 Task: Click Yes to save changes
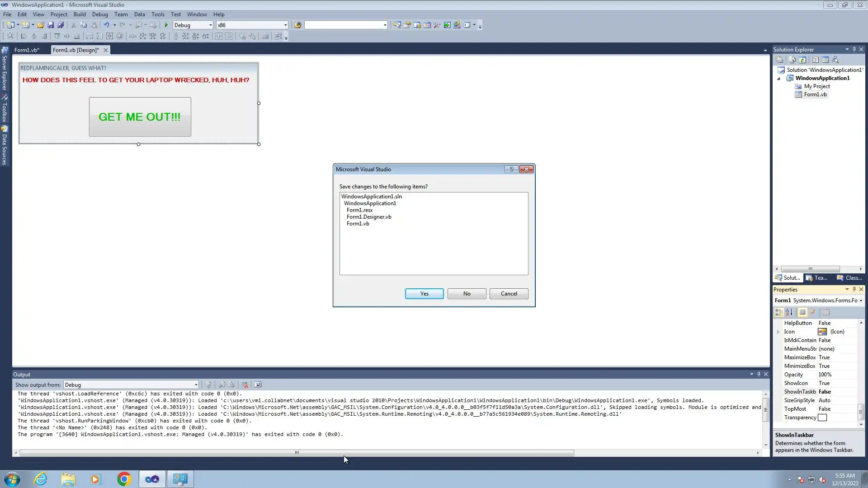(x=424, y=294)
